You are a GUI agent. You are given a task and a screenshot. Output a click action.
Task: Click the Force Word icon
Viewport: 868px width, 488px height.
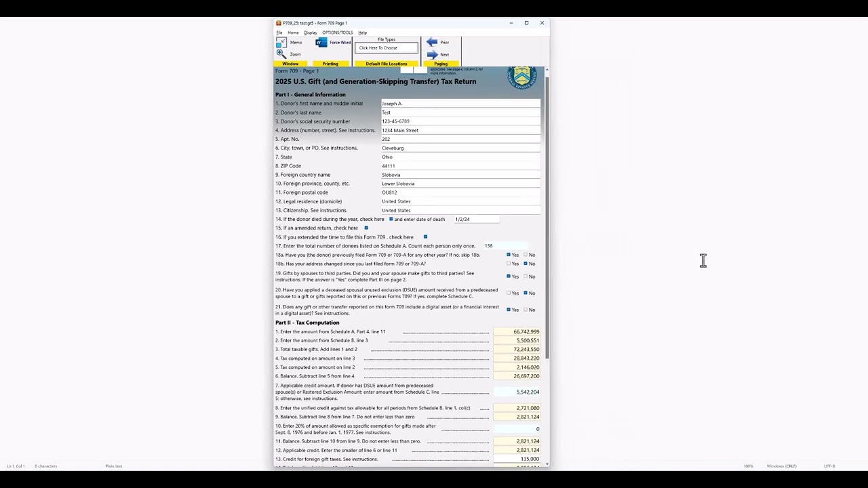click(321, 43)
